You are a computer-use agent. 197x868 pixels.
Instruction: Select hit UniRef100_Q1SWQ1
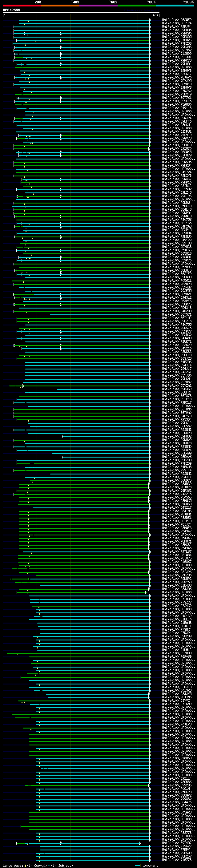click(177, 257)
